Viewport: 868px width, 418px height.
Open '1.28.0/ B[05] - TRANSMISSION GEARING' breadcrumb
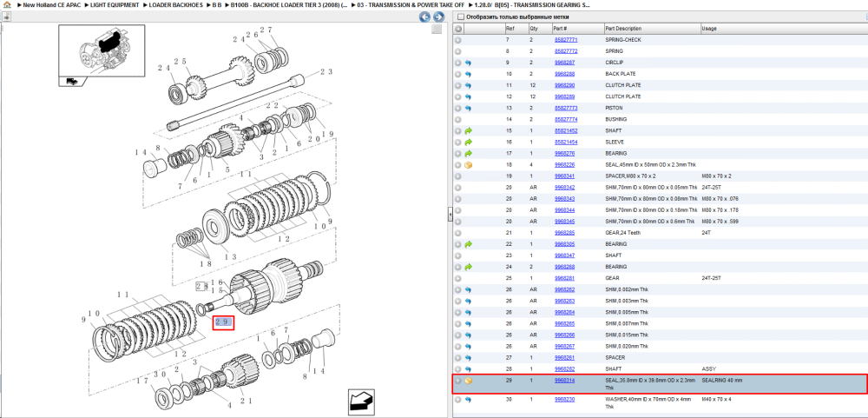532,4
